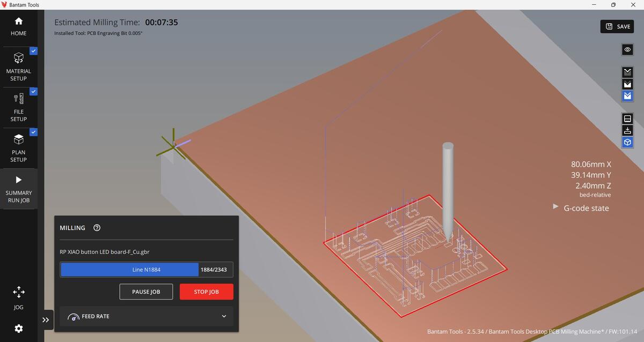Click the 1884/2343 line counter
Image resolution: width=644 pixels, height=342 pixels.
pyautogui.click(x=213, y=270)
